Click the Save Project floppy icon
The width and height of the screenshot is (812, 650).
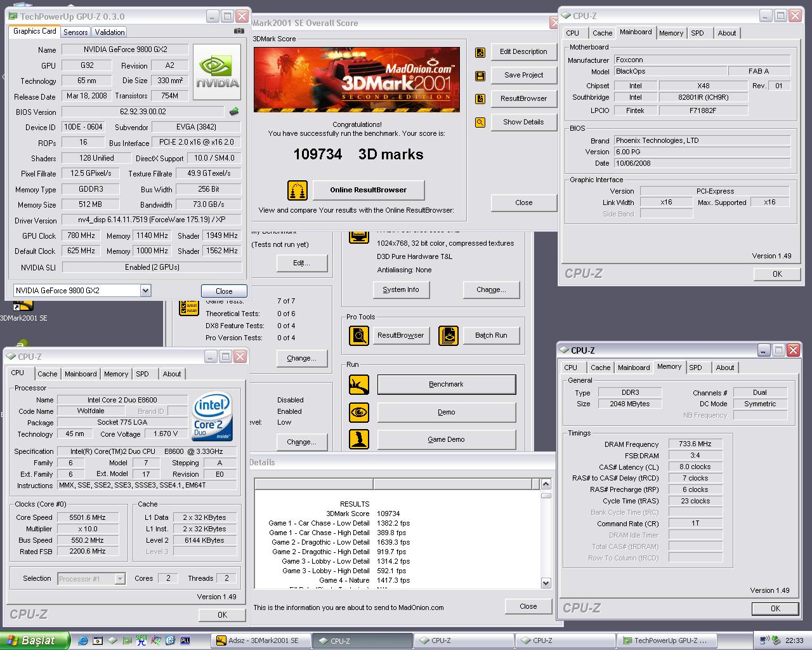click(480, 76)
